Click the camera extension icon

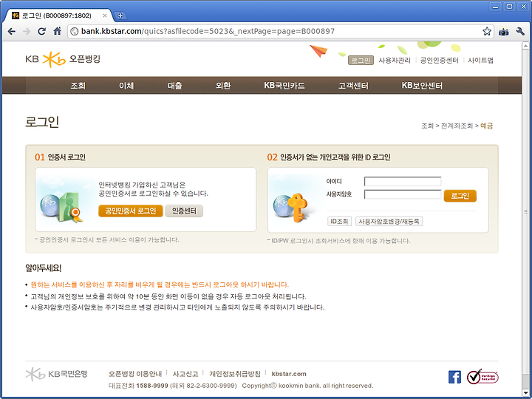[503, 32]
